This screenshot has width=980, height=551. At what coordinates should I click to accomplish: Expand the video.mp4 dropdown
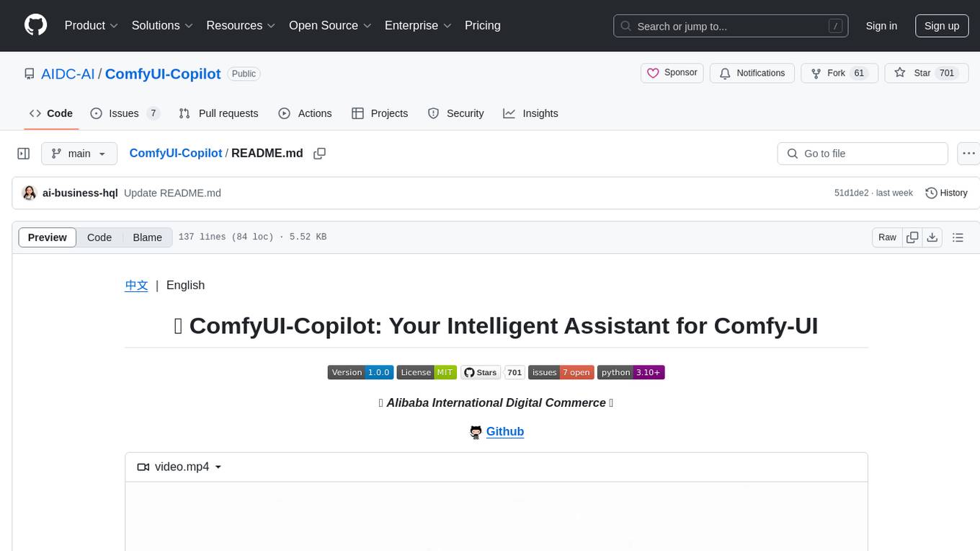tap(179, 467)
